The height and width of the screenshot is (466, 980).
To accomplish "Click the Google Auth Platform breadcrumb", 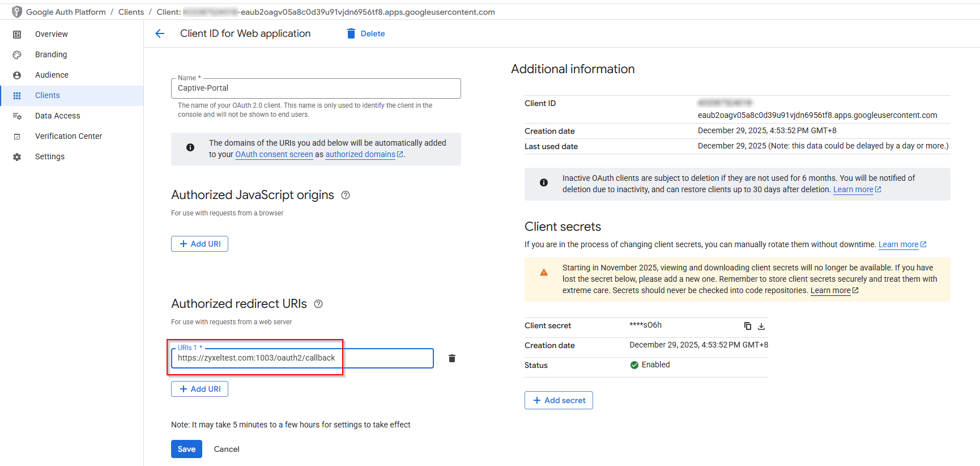I will pyautogui.click(x=66, y=12).
